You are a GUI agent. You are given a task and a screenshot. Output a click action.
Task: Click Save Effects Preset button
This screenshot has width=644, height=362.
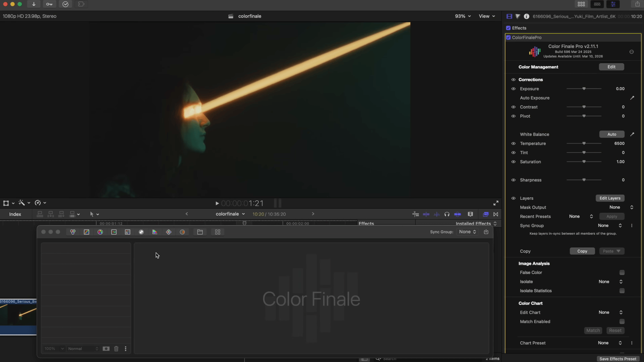click(x=618, y=359)
